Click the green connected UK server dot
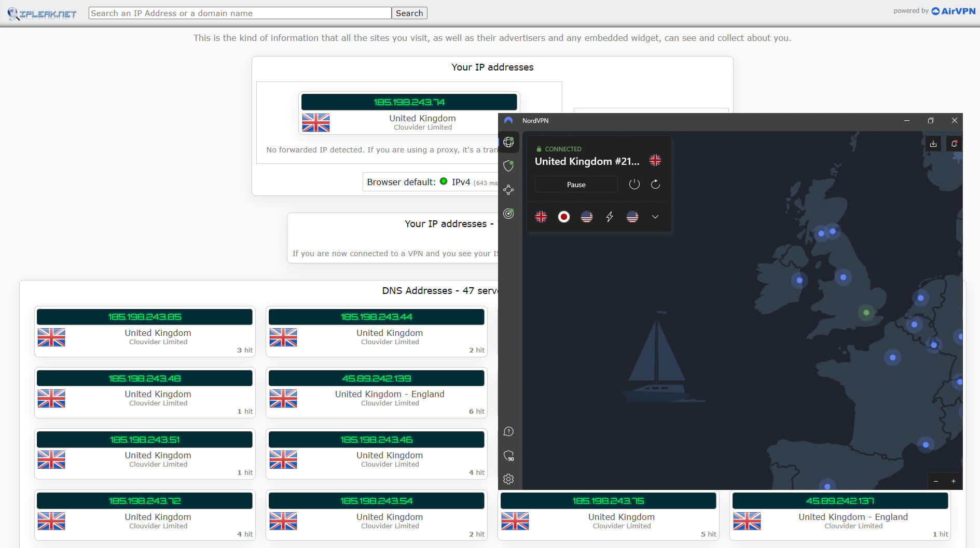 [866, 313]
